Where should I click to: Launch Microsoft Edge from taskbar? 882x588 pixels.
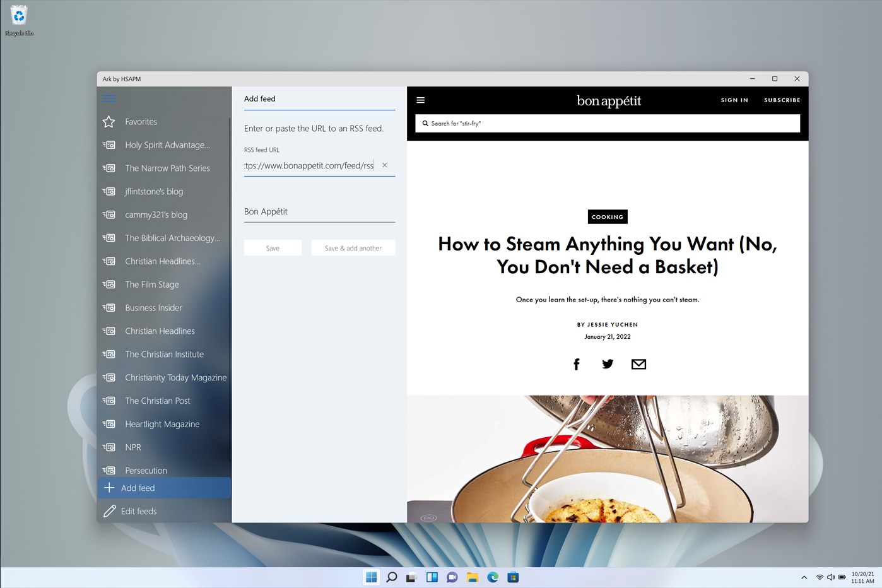tap(493, 577)
